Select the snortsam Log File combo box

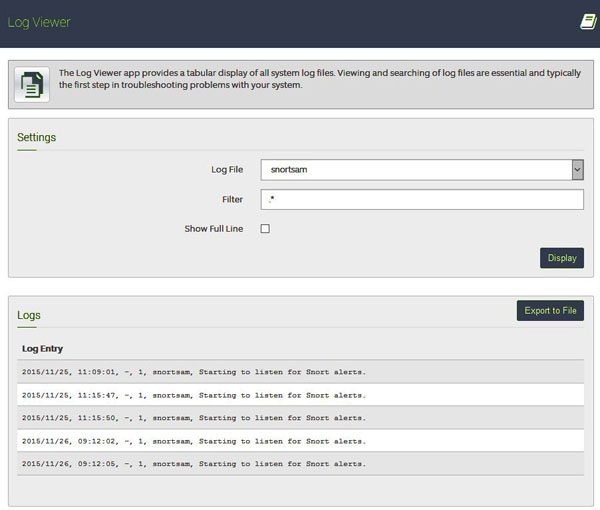click(x=422, y=169)
